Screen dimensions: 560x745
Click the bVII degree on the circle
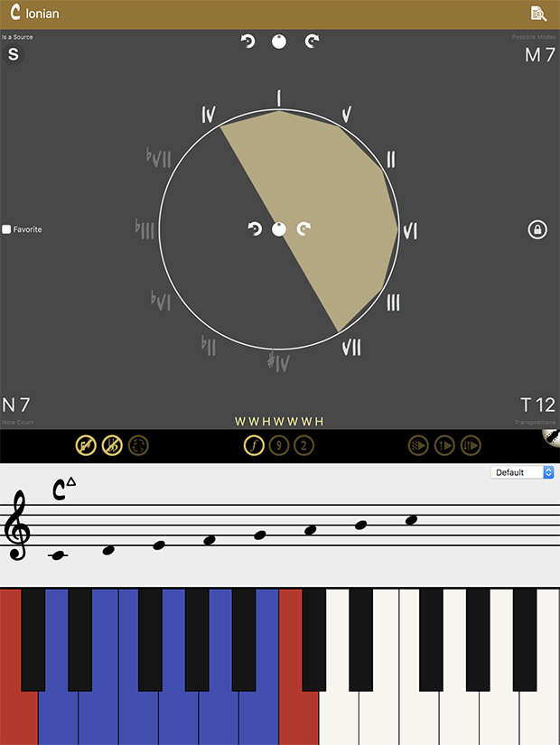point(158,158)
